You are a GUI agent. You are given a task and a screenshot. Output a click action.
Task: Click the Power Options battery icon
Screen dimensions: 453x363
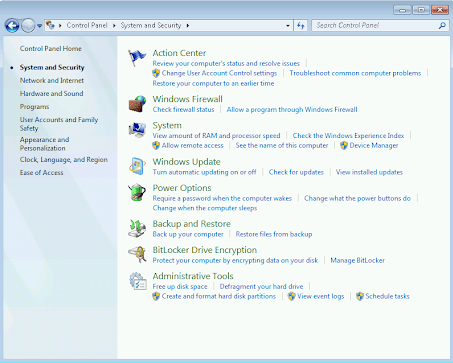pyautogui.click(x=137, y=192)
